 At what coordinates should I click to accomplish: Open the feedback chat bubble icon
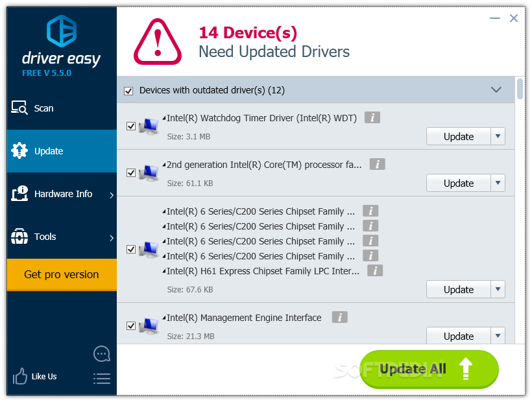click(x=102, y=354)
